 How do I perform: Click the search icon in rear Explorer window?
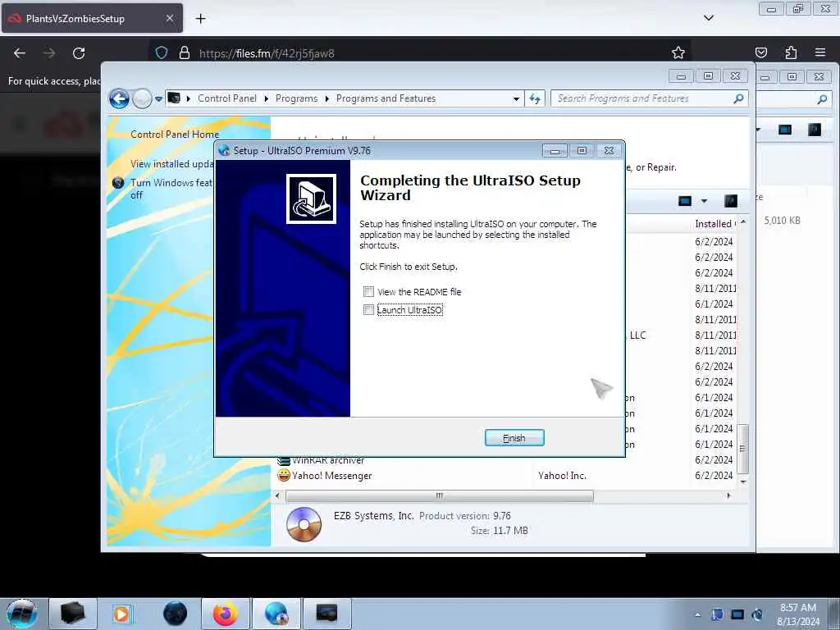pyautogui.click(x=822, y=99)
